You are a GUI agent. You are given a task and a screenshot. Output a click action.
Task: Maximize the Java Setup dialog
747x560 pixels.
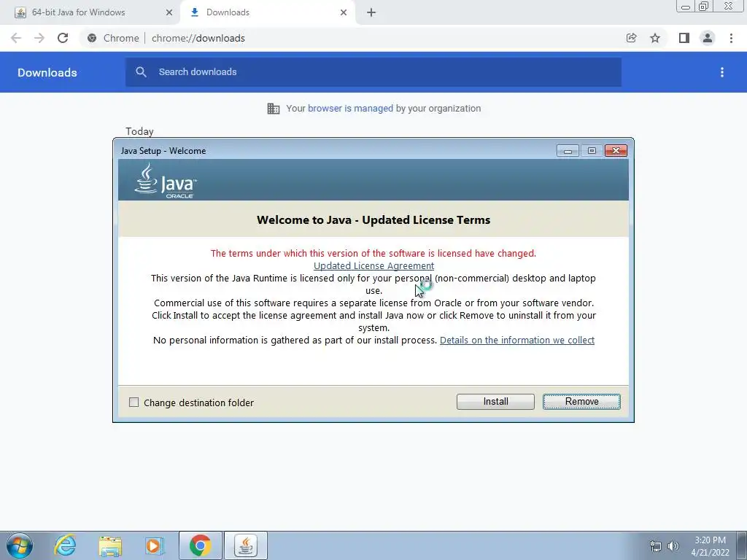[x=592, y=151]
